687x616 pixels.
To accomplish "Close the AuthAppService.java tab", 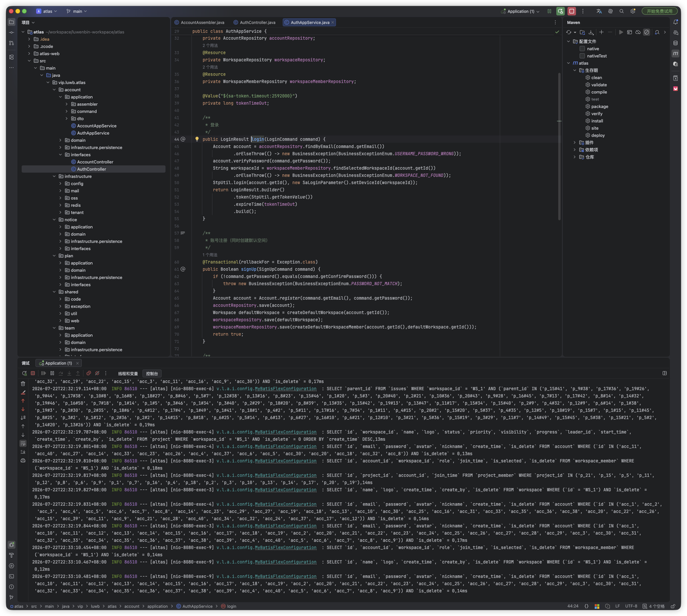I will [333, 22].
